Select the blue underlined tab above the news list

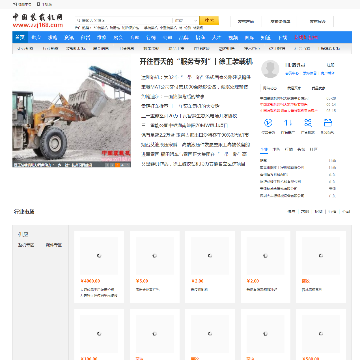[x=264, y=150]
